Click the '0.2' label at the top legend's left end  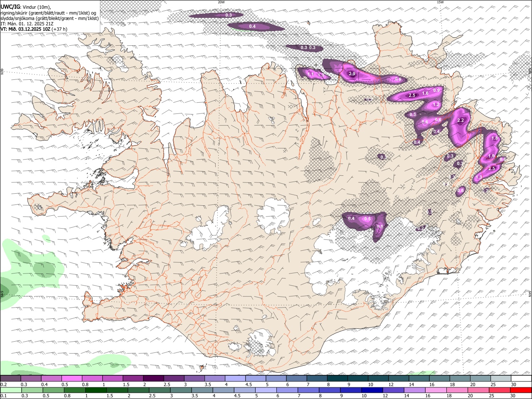pos(3,384)
